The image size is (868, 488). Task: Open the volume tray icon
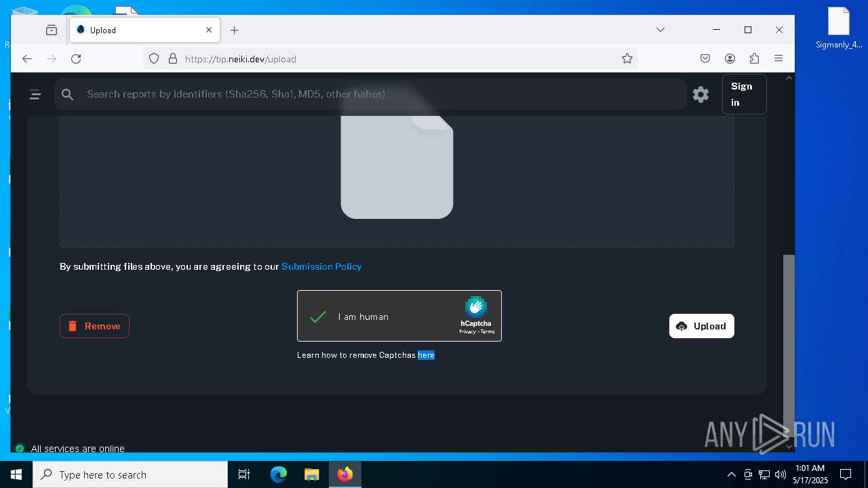781,474
